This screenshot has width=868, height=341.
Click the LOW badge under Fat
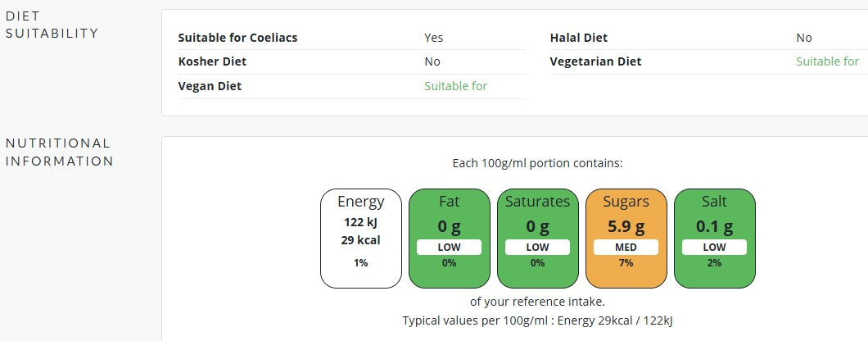click(449, 247)
